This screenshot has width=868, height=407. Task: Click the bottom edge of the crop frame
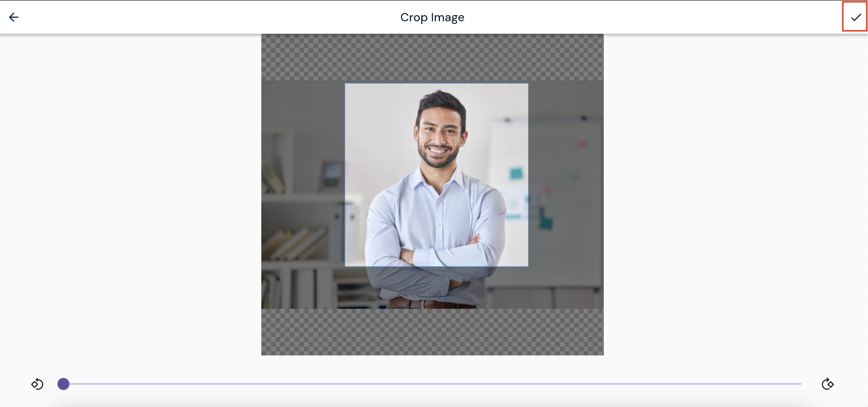pyautogui.click(x=437, y=266)
